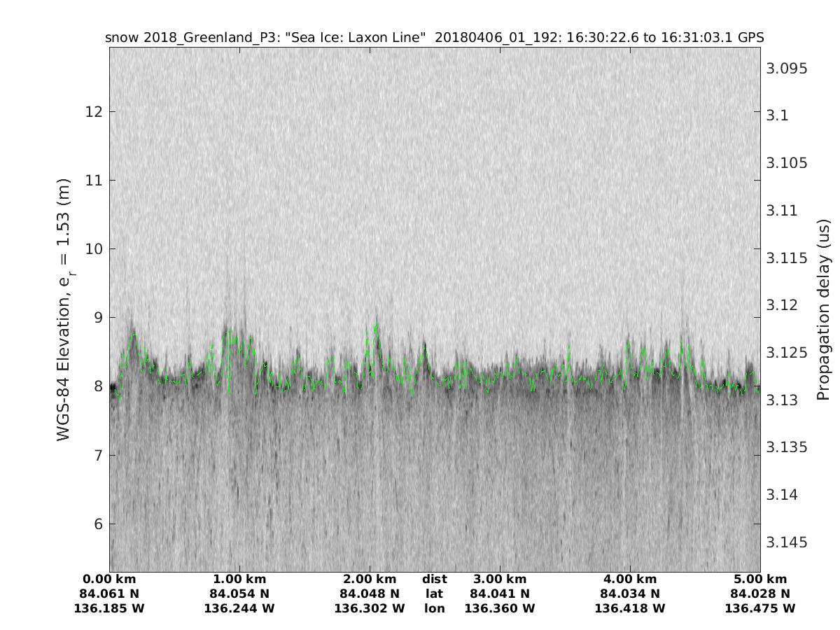Viewport: 840px width, 630px height.
Task: Select the 12 tick on elevation axis
Action: coord(94,112)
